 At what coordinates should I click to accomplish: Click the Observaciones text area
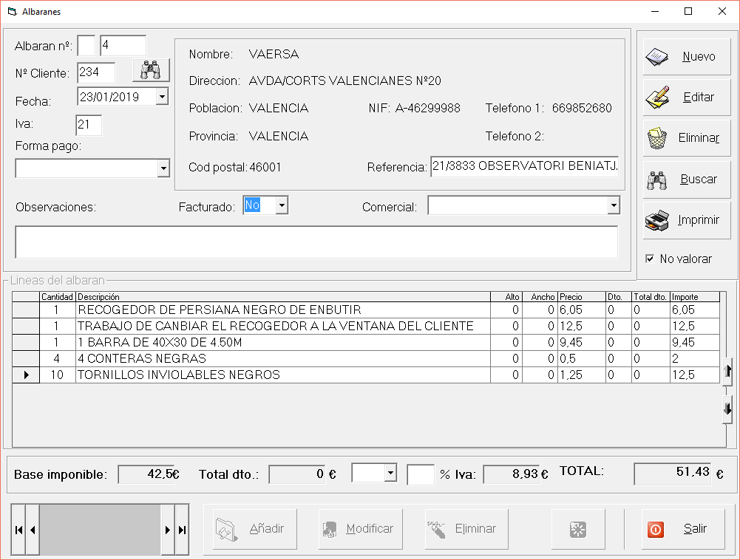point(316,242)
